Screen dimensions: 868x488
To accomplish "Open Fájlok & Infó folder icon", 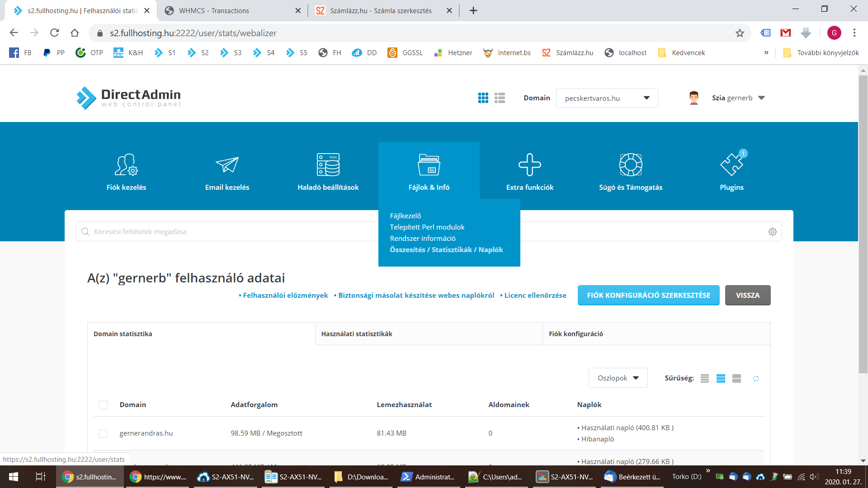I will click(429, 165).
